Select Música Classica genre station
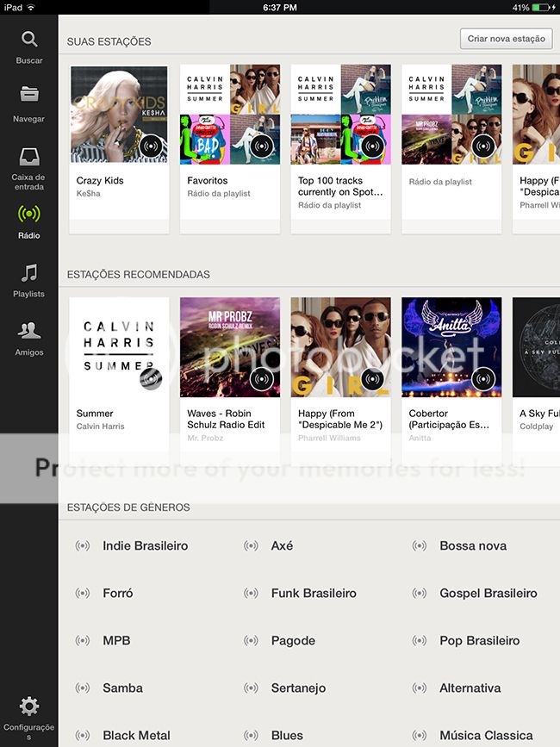This screenshot has width=560, height=747. [486, 735]
